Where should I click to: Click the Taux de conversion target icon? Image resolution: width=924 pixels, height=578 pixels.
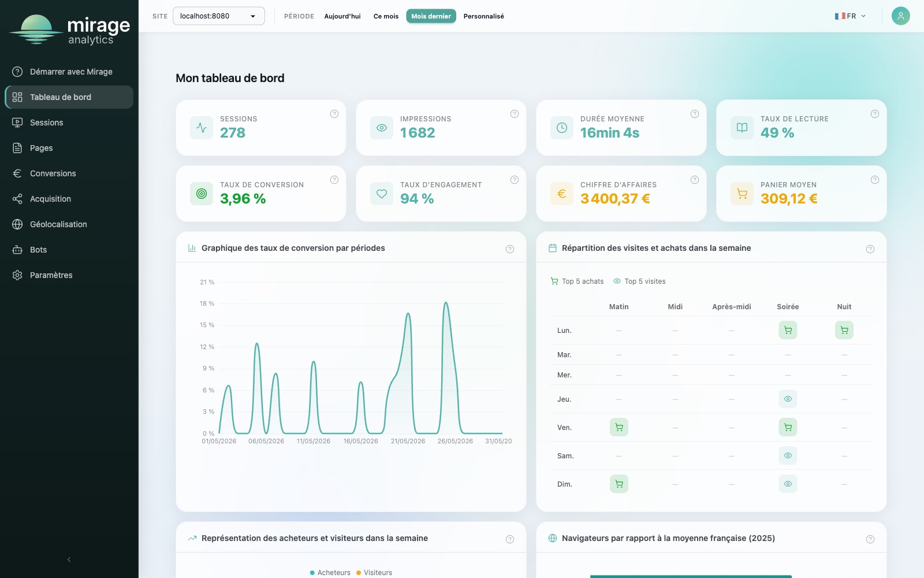[202, 194]
